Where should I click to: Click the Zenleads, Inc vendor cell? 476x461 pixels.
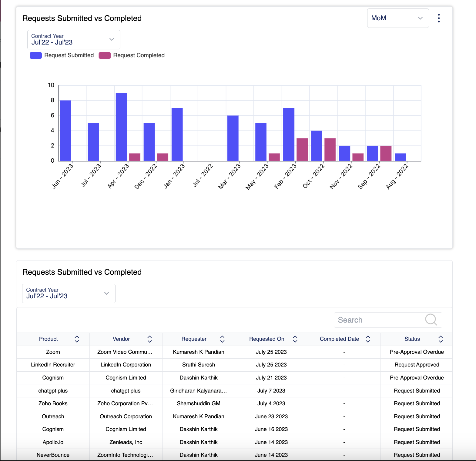click(126, 442)
